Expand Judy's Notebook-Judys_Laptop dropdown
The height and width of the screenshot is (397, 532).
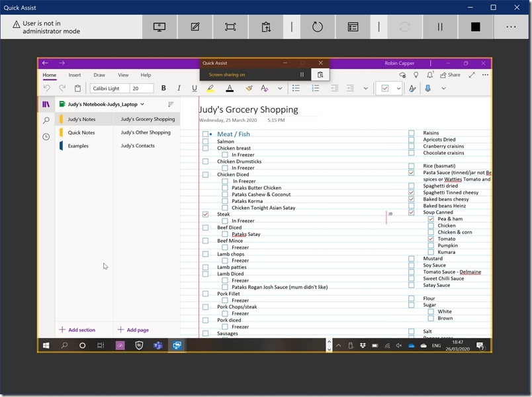pyautogui.click(x=142, y=104)
